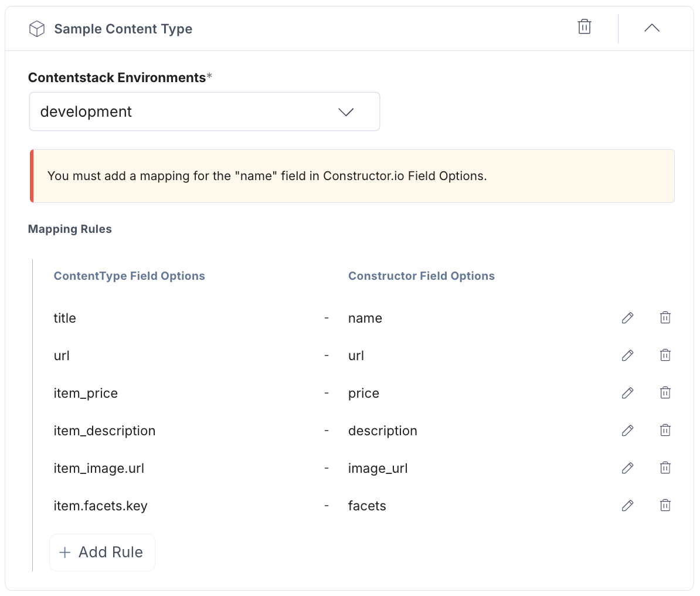Click the 'title' content type field
This screenshot has width=700, height=596.
coord(64,318)
